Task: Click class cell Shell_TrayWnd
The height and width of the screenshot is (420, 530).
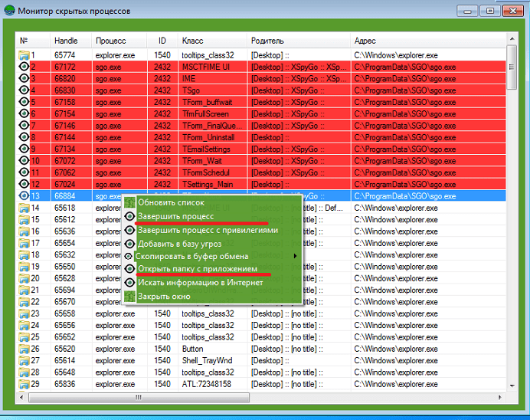Action: click(208, 361)
